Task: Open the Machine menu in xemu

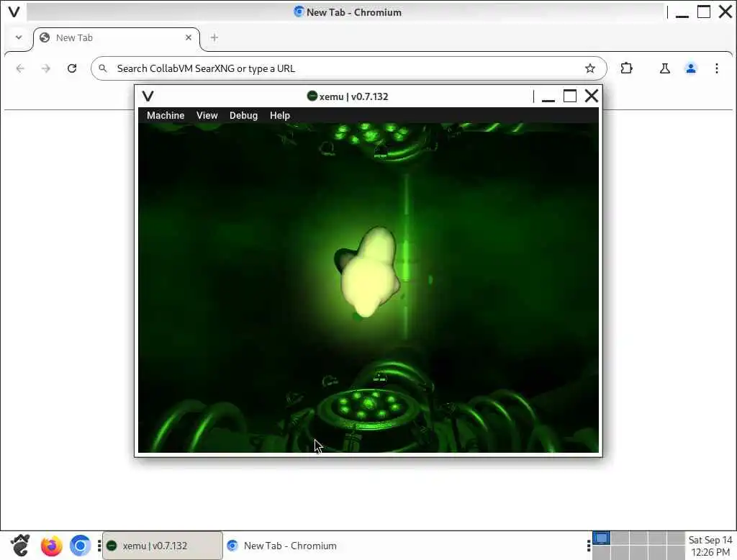Action: 166,115
